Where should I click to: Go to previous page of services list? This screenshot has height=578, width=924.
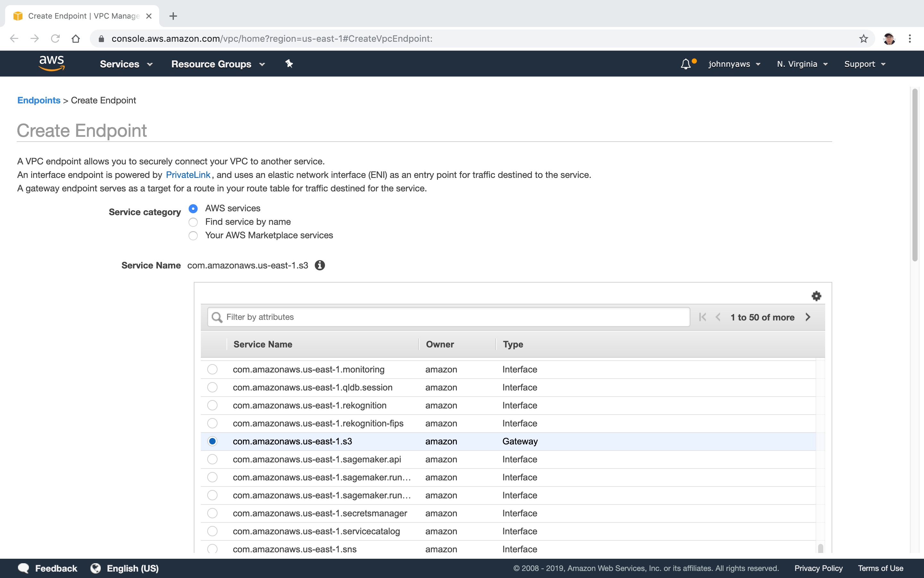pos(718,317)
